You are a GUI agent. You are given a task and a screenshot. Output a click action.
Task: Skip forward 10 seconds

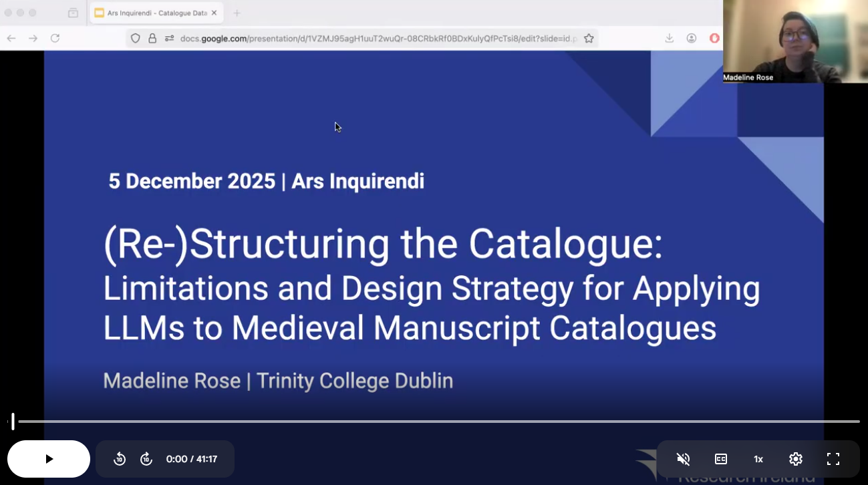point(146,459)
